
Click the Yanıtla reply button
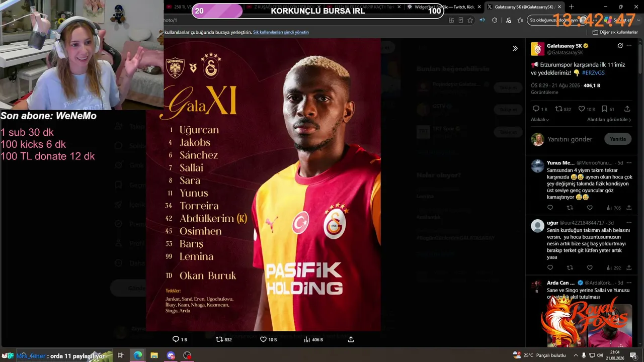click(618, 139)
